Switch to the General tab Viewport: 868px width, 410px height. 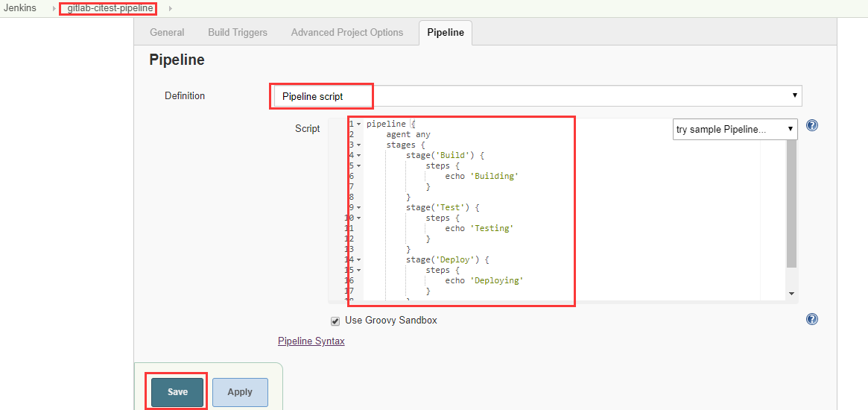point(167,33)
